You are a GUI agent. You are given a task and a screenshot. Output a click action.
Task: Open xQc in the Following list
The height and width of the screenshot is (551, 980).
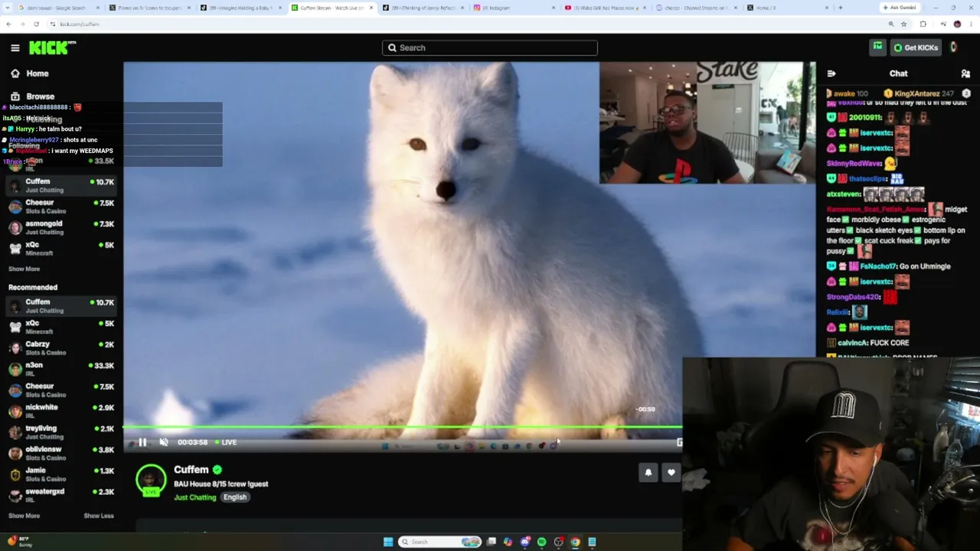pos(61,249)
